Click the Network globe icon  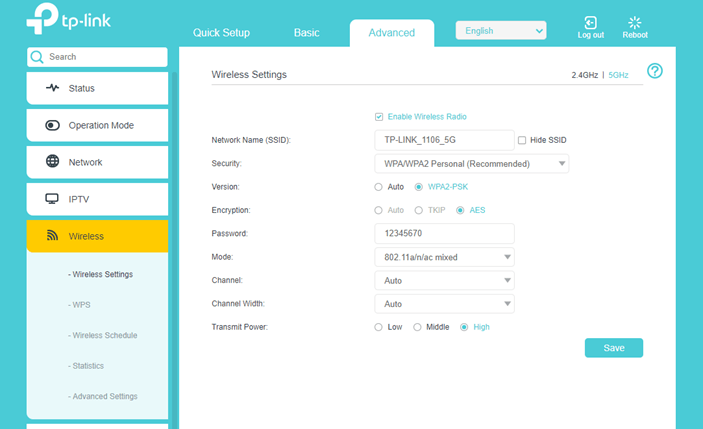click(52, 161)
